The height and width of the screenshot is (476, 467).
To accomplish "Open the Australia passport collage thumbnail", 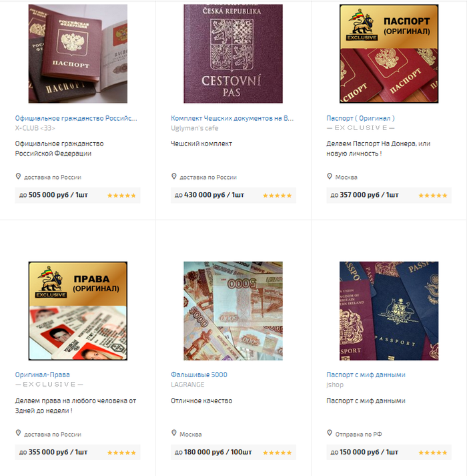I will [x=389, y=311].
